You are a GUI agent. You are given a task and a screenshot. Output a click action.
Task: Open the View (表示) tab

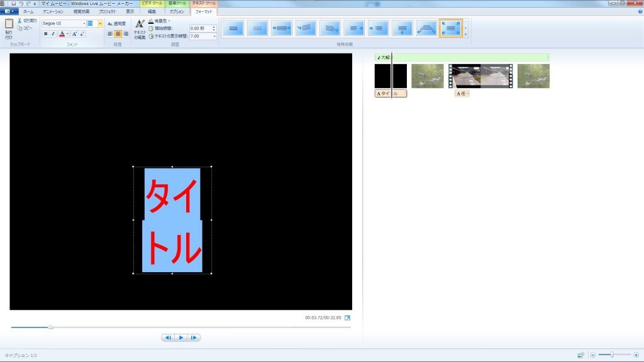[x=130, y=11]
